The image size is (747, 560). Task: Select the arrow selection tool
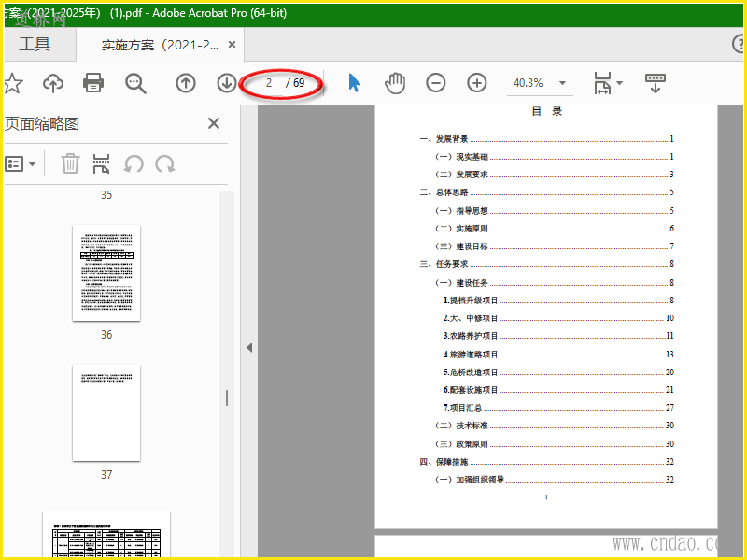click(x=354, y=83)
